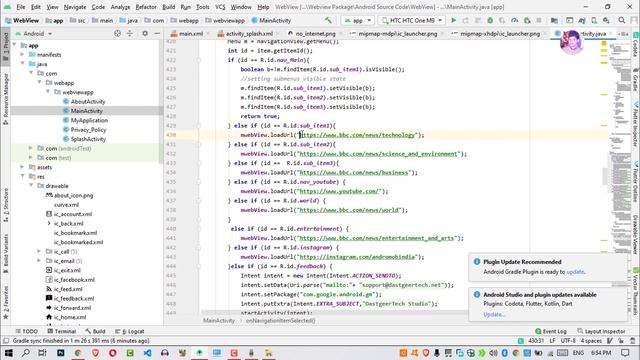
Task: Open the TODO tool window
Action: click(27, 331)
